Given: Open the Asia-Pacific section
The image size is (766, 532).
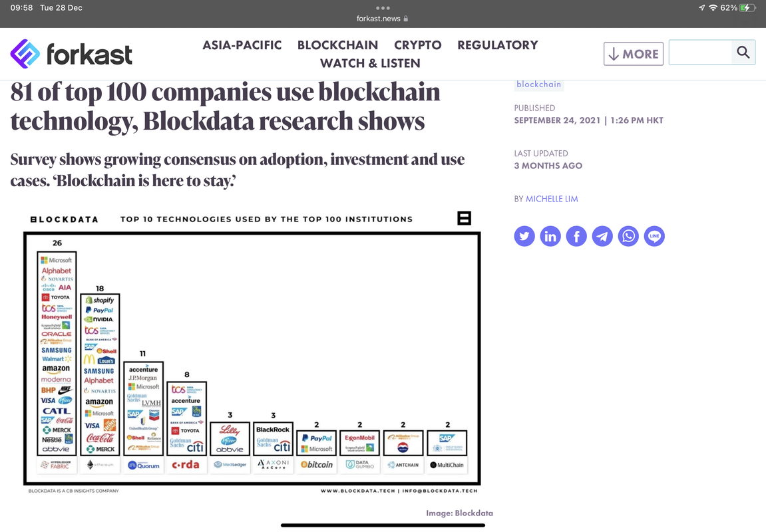Looking at the screenshot, I should pyautogui.click(x=242, y=45).
